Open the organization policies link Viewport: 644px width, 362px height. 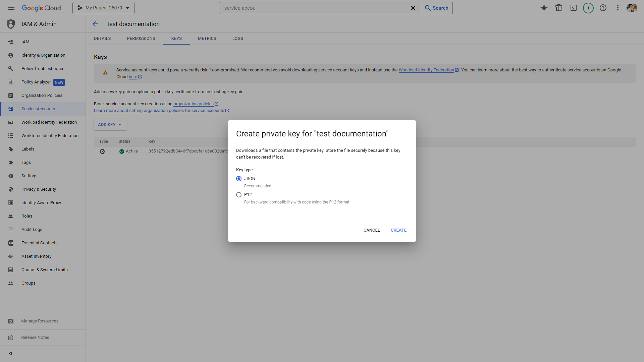[196, 104]
